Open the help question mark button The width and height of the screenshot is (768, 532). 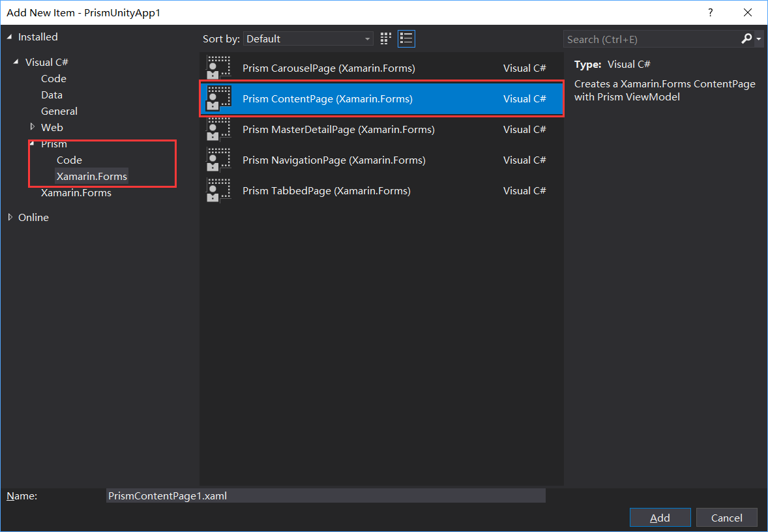click(710, 13)
